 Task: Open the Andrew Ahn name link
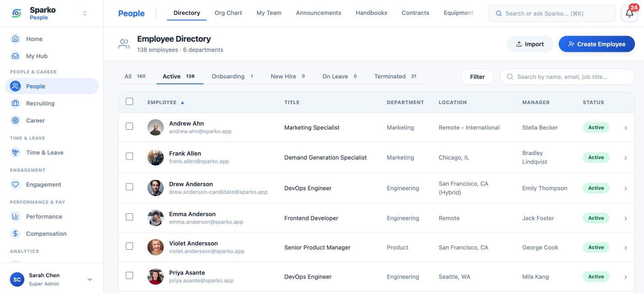186,123
